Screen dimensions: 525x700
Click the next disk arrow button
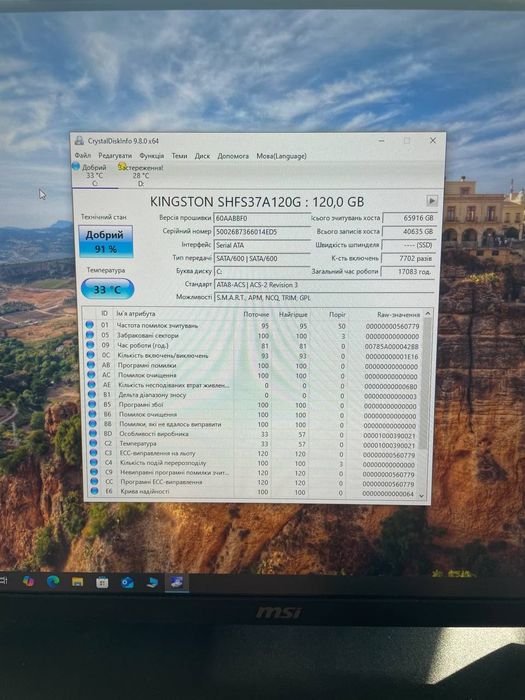coord(432,201)
